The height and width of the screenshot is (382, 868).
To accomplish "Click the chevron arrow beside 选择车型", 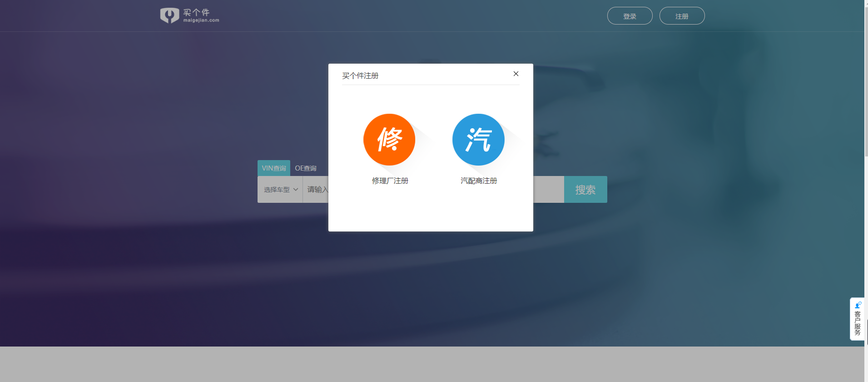I will pos(296,190).
